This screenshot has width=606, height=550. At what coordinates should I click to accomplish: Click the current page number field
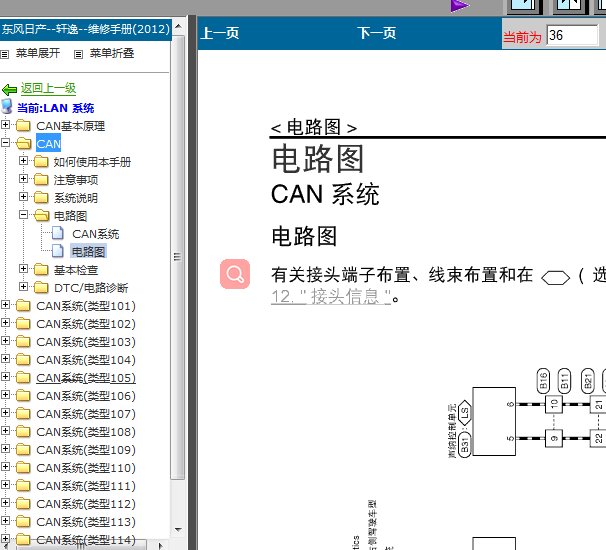[572, 35]
